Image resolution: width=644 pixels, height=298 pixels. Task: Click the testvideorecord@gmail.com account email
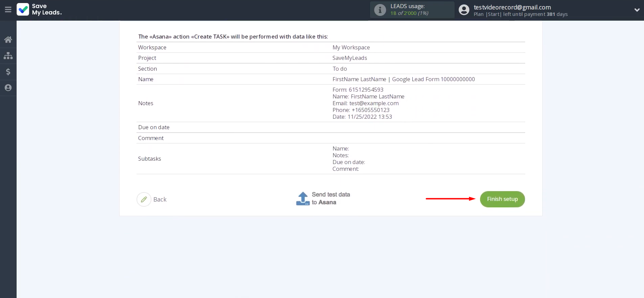pos(512,7)
